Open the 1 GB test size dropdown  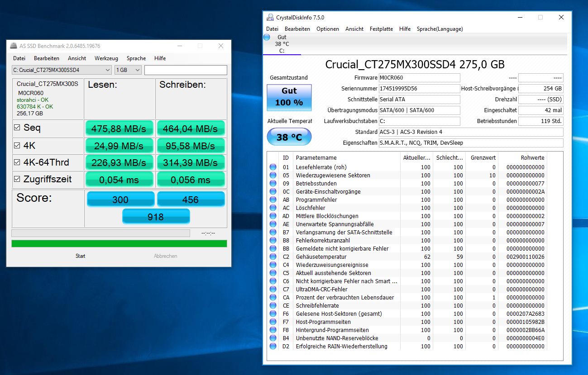pyautogui.click(x=128, y=70)
